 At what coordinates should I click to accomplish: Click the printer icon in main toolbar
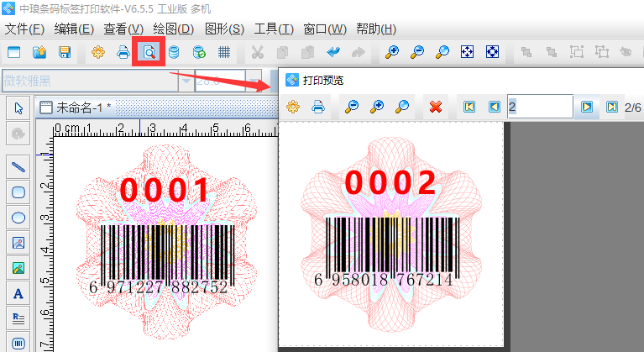(x=123, y=52)
